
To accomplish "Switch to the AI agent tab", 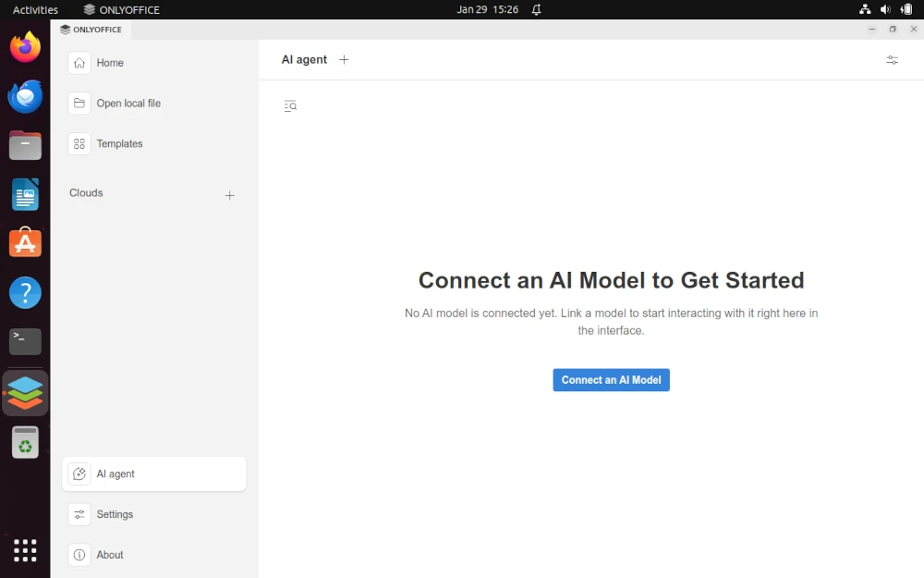I will [x=303, y=59].
